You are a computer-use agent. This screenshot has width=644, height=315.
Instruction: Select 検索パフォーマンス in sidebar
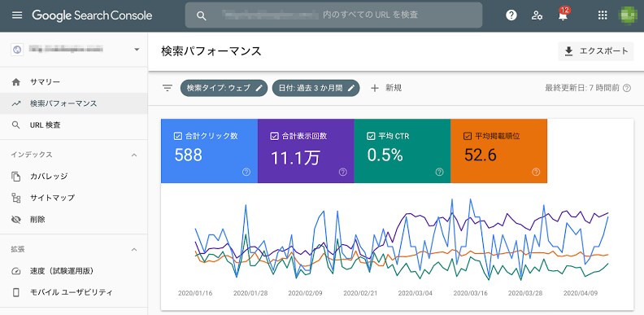tap(73, 103)
